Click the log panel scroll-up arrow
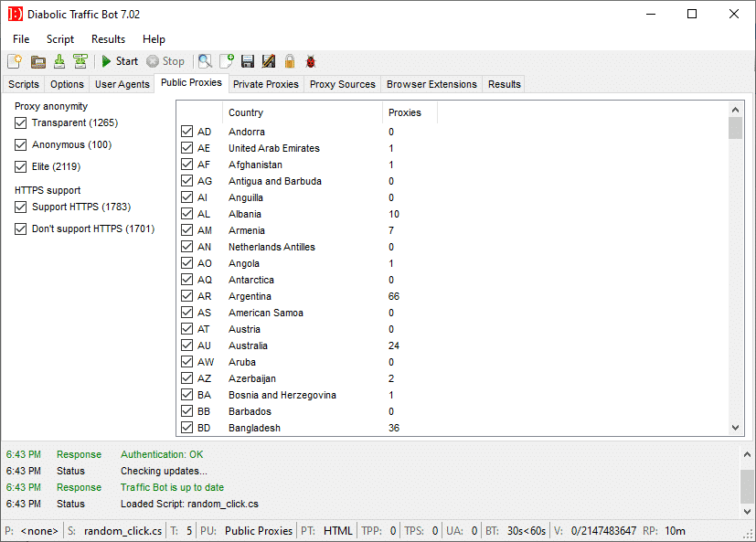Viewport: 756px width, 542px height. (747, 454)
